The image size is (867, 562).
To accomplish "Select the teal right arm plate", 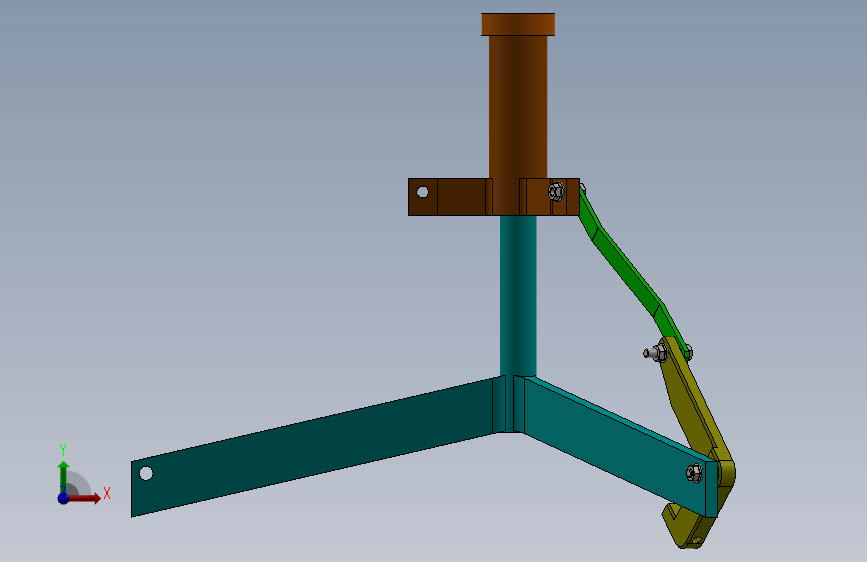I will point(619,447).
